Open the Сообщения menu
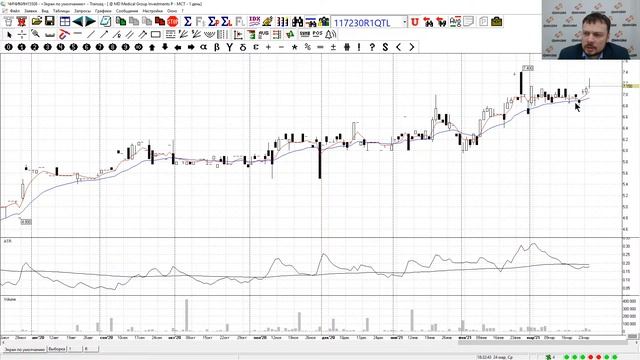The height and width of the screenshot is (360, 640). (x=127, y=11)
